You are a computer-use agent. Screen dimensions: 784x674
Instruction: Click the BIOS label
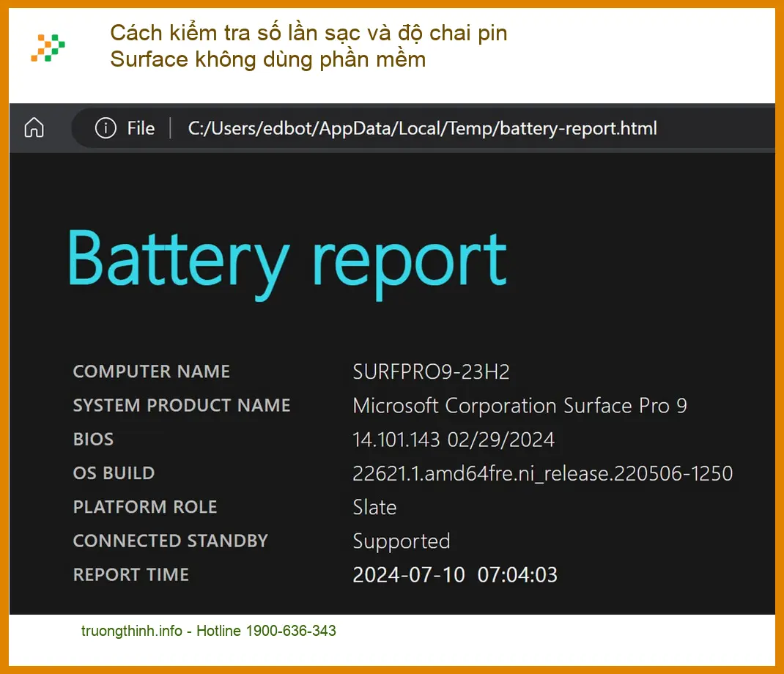(x=94, y=439)
